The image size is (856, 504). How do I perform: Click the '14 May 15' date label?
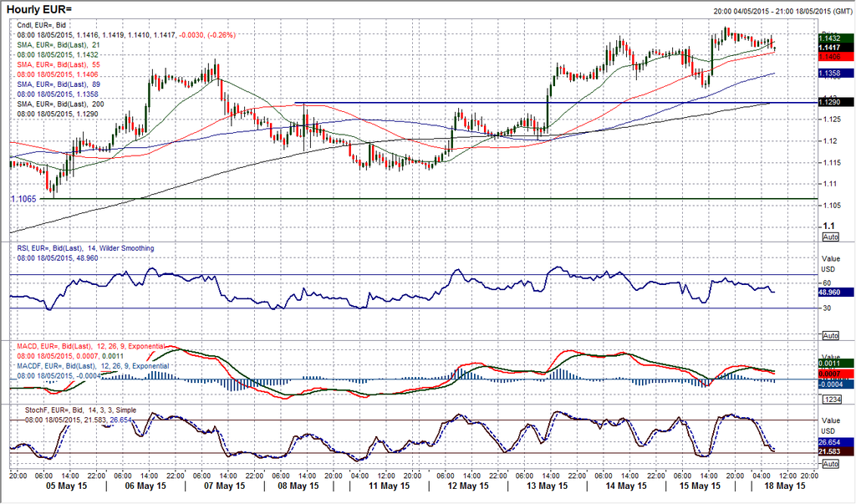click(x=625, y=486)
